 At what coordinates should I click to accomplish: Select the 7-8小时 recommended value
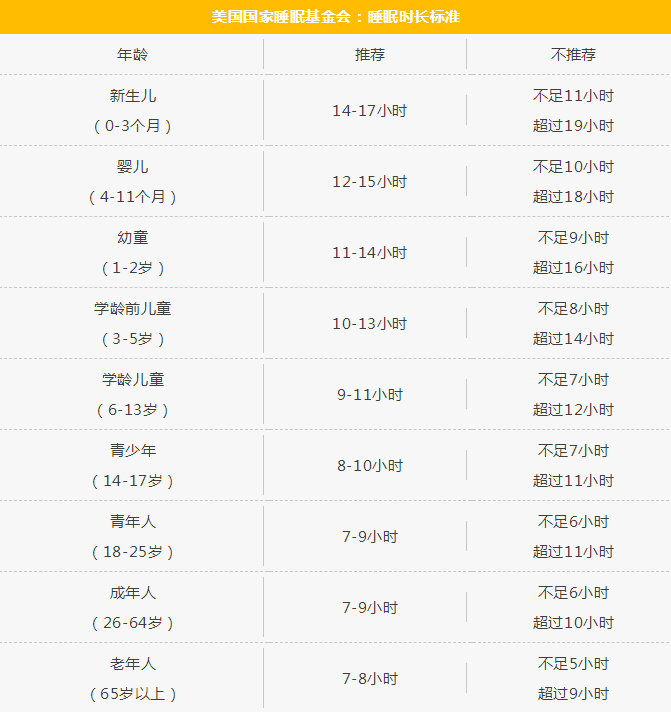click(370, 679)
